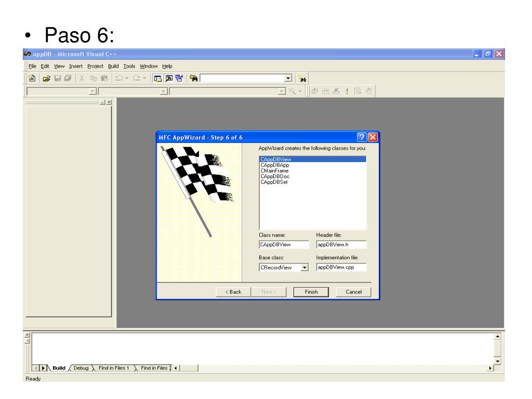Open the View menu
The height and width of the screenshot is (399, 532).
coord(59,66)
